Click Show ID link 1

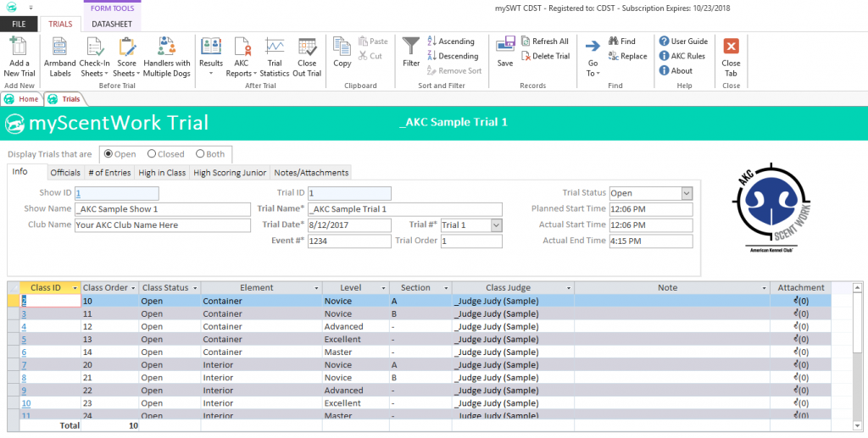tap(79, 193)
